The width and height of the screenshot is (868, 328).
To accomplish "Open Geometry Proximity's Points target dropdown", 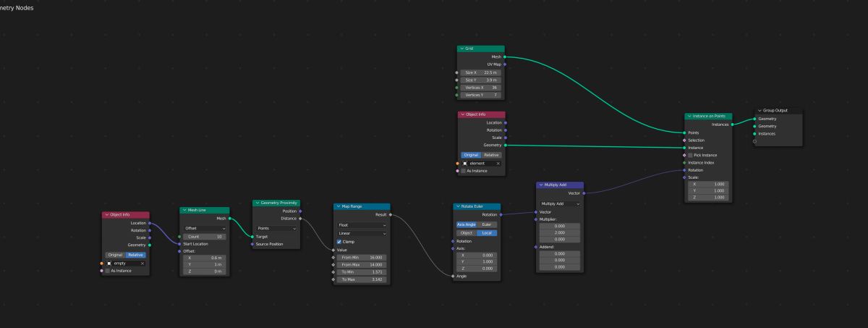I will (x=277, y=228).
